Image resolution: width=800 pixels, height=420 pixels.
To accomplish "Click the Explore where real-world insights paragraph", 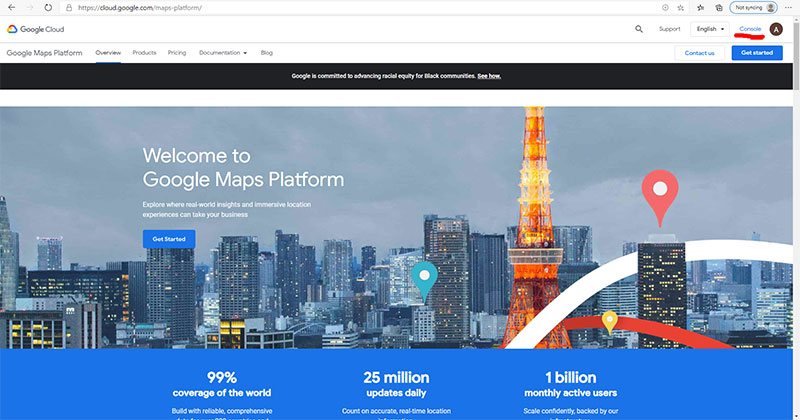I will coord(227,209).
